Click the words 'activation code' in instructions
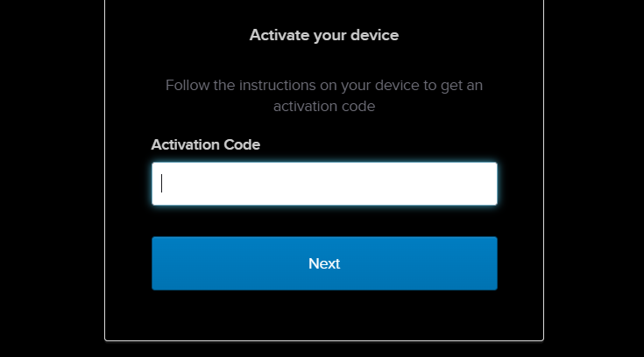644x357 pixels. (324, 106)
